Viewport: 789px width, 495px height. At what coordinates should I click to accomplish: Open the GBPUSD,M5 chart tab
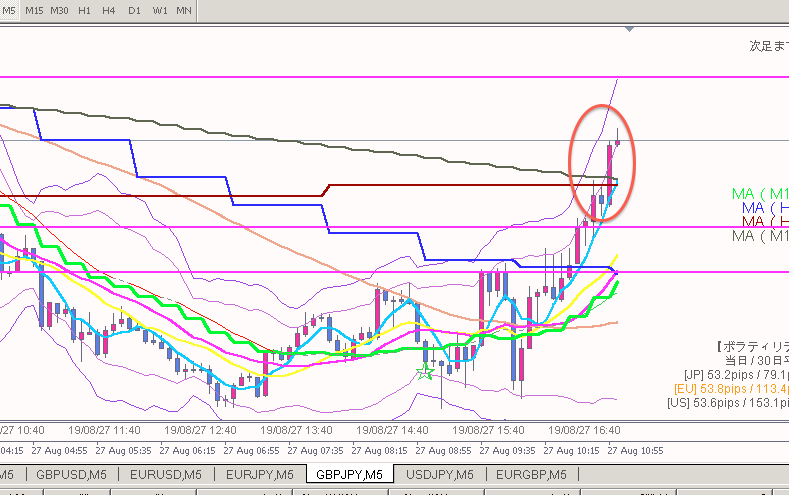pos(71,474)
